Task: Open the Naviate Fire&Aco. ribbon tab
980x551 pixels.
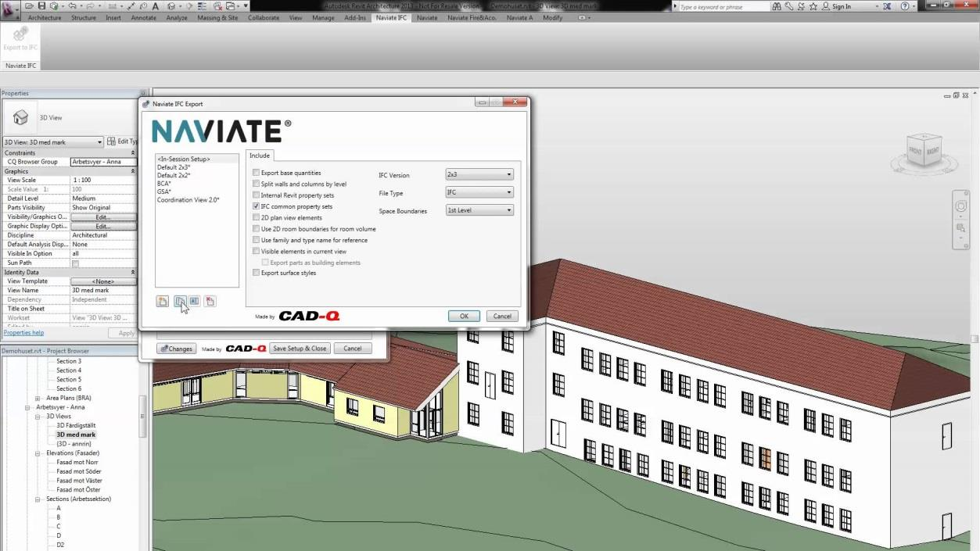Action: point(472,17)
